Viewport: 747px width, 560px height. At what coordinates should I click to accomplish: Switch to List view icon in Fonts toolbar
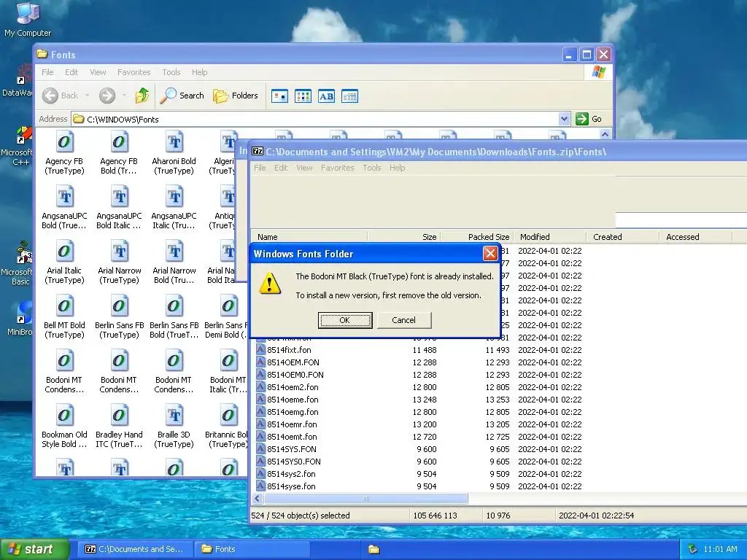pyautogui.click(x=303, y=96)
